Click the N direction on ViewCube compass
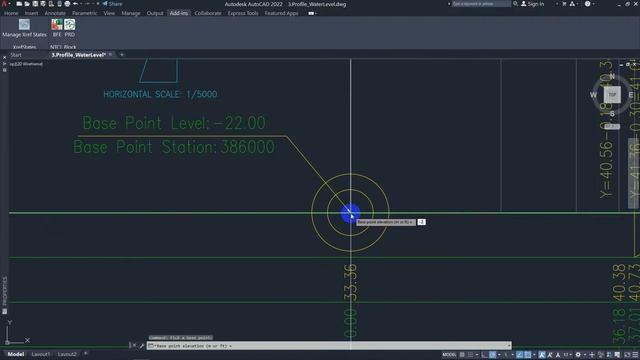The width and height of the screenshot is (640, 360). [612, 76]
